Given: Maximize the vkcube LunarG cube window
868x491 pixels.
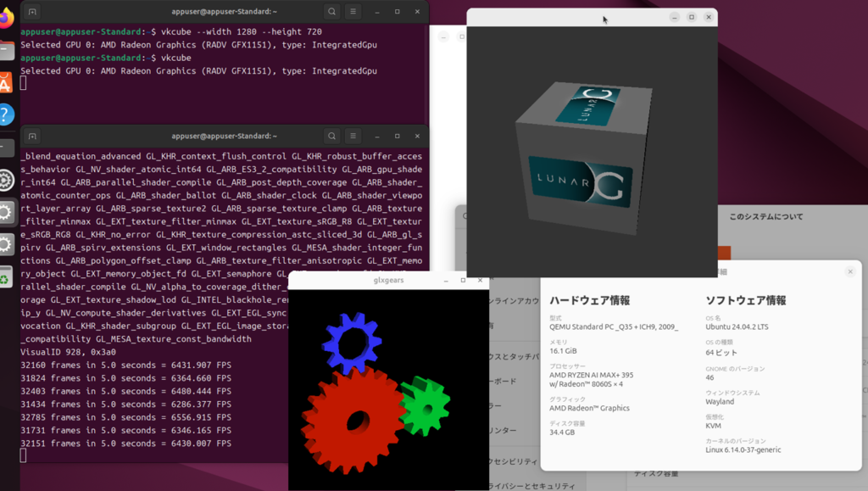Looking at the screenshot, I should 691,17.
